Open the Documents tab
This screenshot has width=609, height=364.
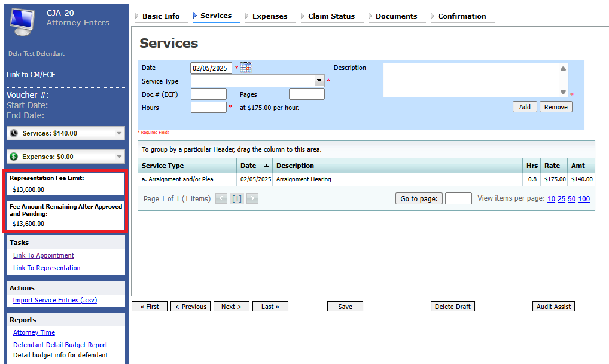click(396, 16)
